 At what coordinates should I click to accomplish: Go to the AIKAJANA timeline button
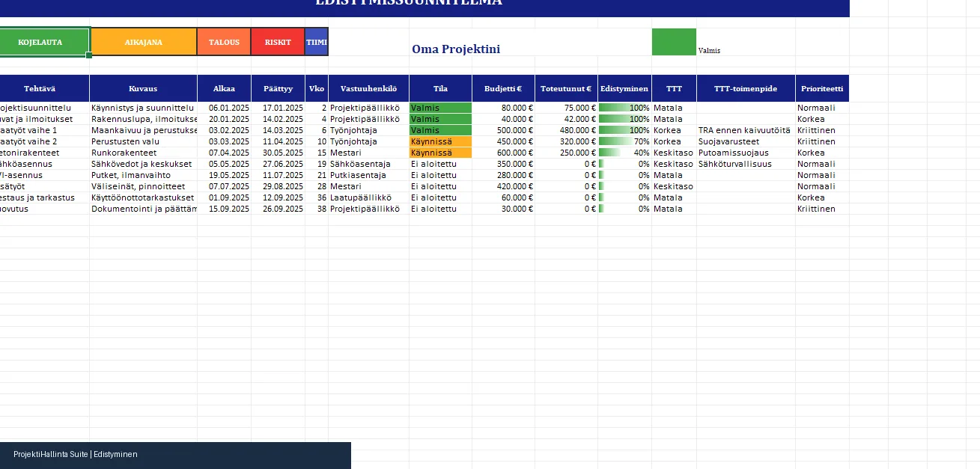(143, 42)
